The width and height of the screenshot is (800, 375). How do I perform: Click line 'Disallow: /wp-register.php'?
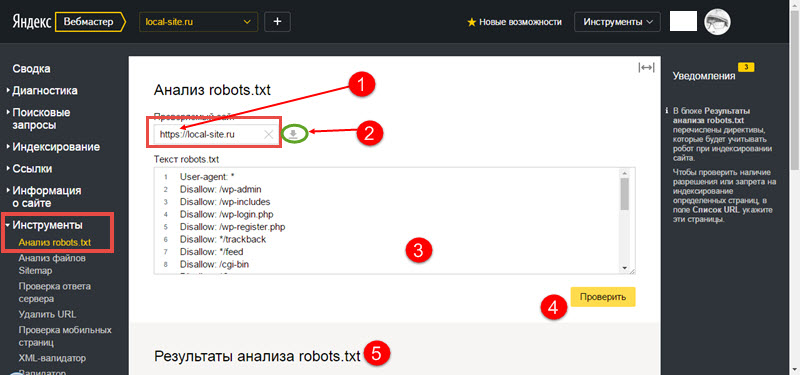(x=232, y=227)
